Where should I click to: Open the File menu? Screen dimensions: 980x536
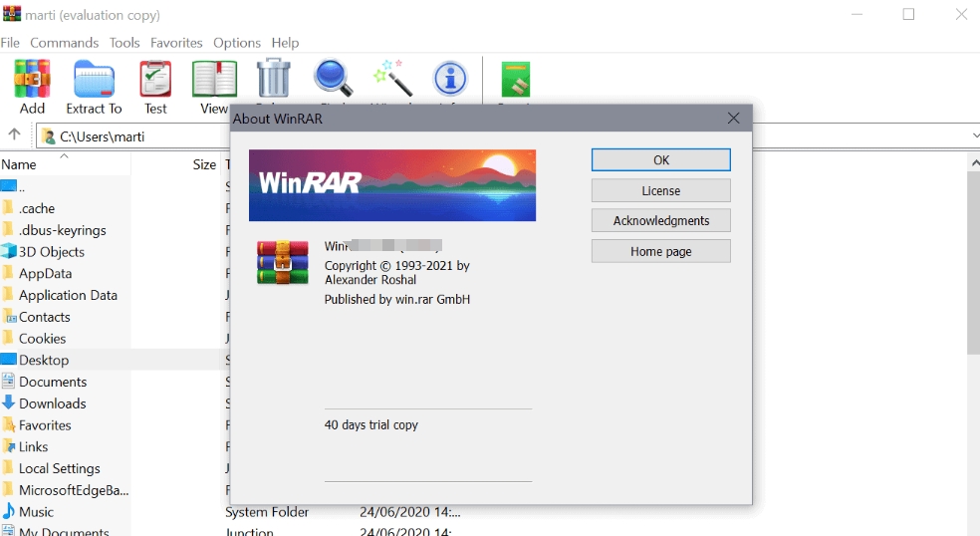(x=10, y=43)
